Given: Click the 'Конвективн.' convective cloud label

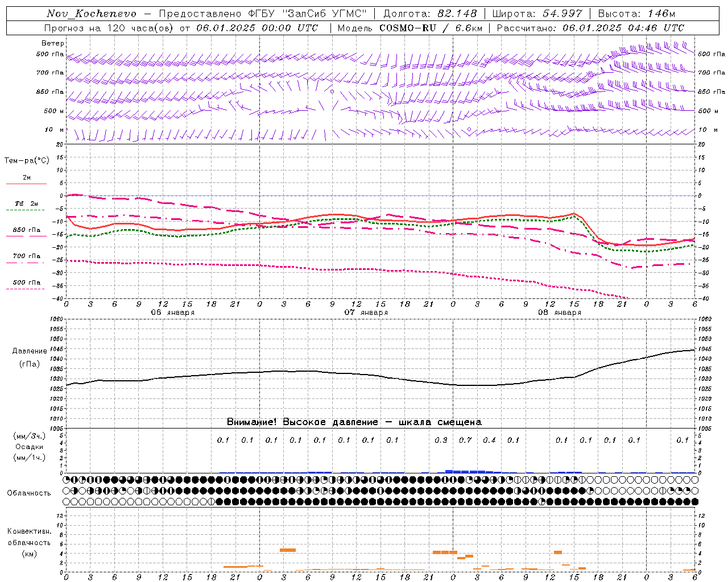Looking at the screenshot, I should (29, 531).
